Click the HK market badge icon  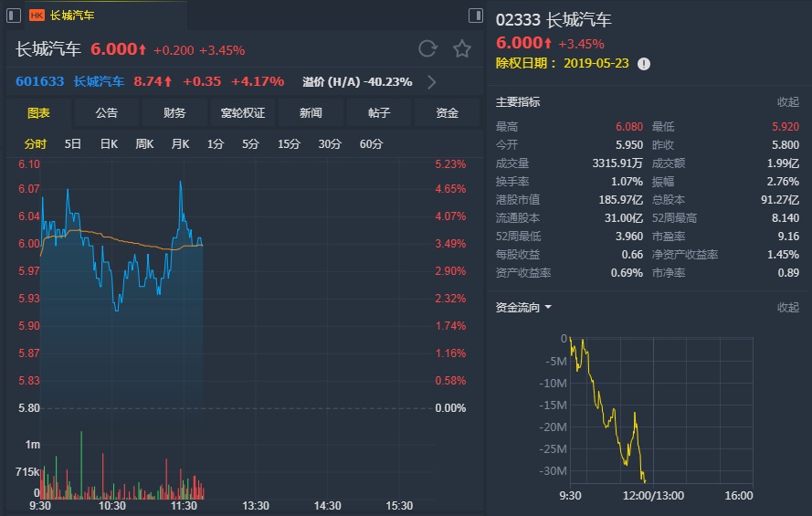tap(37, 16)
